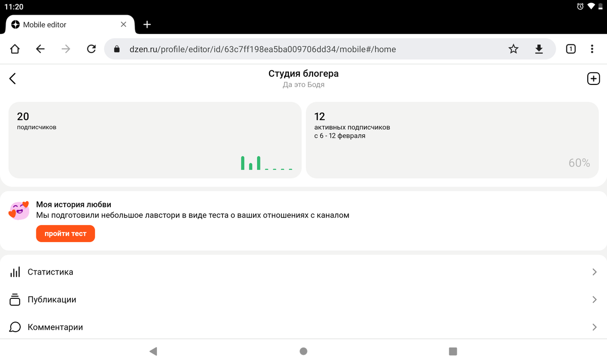Tap the back arrow beside Студия блогера

pyautogui.click(x=12, y=78)
